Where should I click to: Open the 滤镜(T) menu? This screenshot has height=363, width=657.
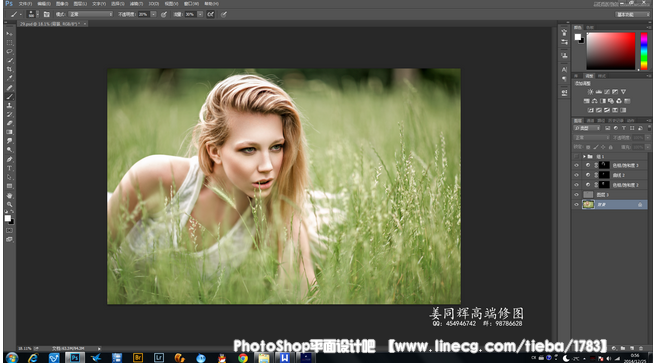[136, 4]
